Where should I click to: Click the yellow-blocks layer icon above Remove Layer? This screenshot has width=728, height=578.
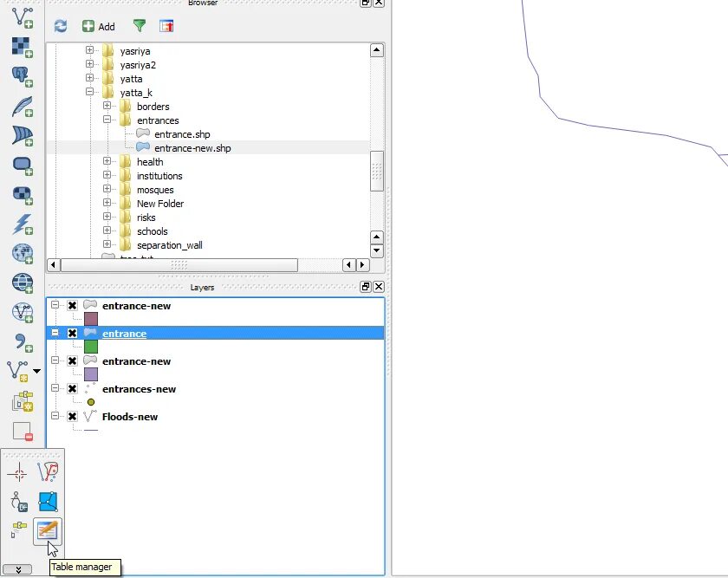tap(22, 401)
